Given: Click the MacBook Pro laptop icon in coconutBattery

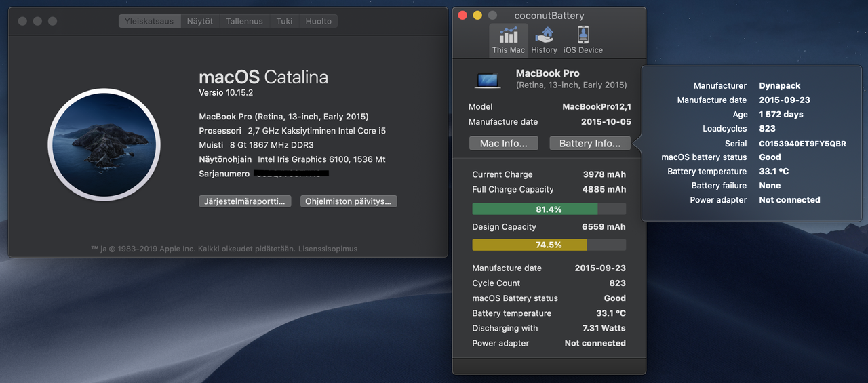Looking at the screenshot, I should (x=488, y=81).
